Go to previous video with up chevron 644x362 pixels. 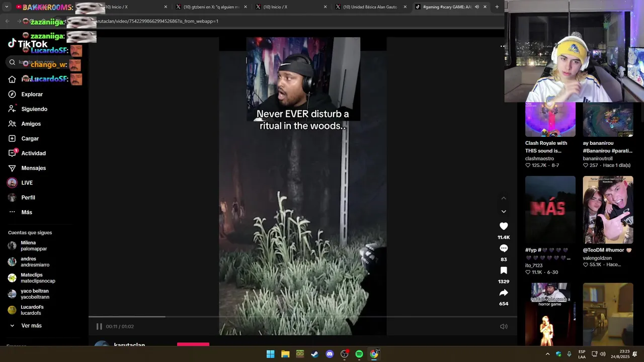[504, 199]
